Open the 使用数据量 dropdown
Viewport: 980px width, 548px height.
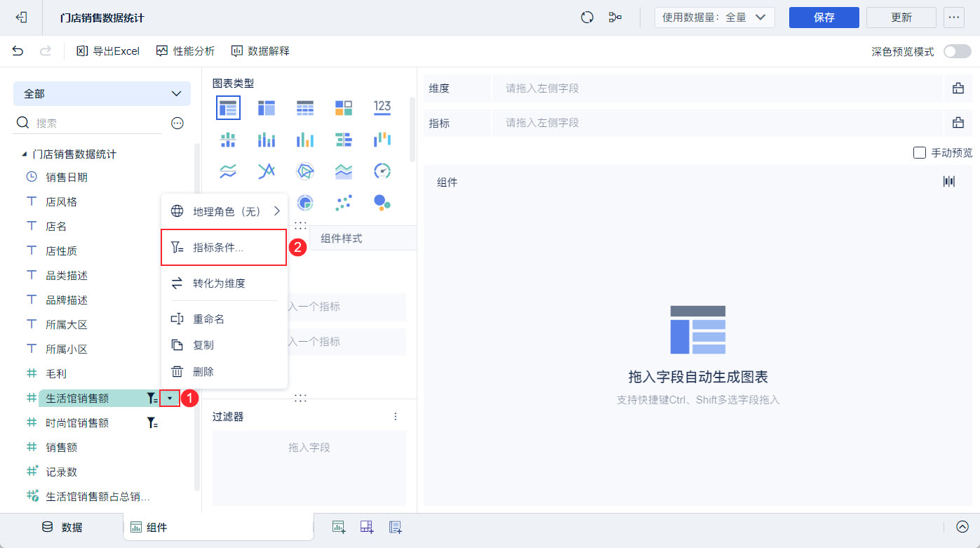coord(714,18)
